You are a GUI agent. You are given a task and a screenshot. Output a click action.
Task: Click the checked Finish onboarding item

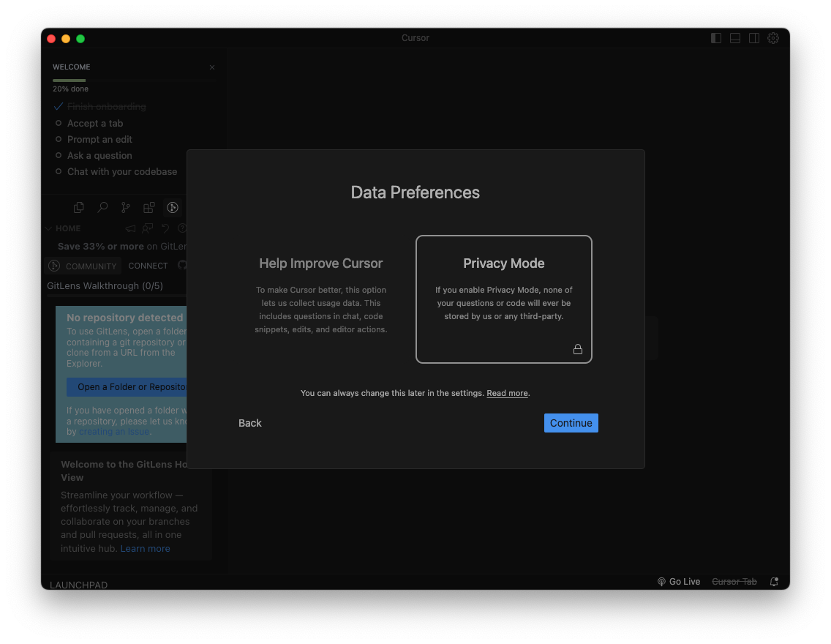[x=100, y=107]
